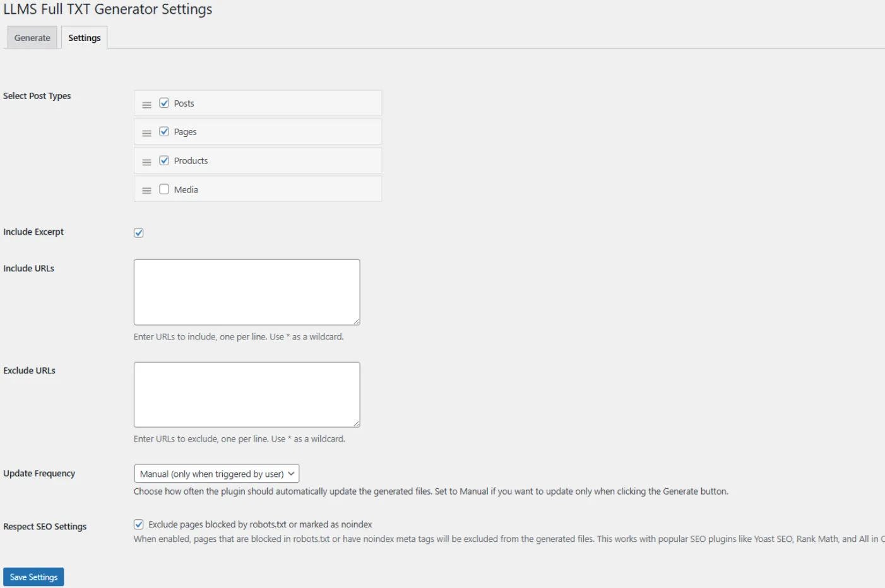Click the drag handle beside Products

pos(146,162)
